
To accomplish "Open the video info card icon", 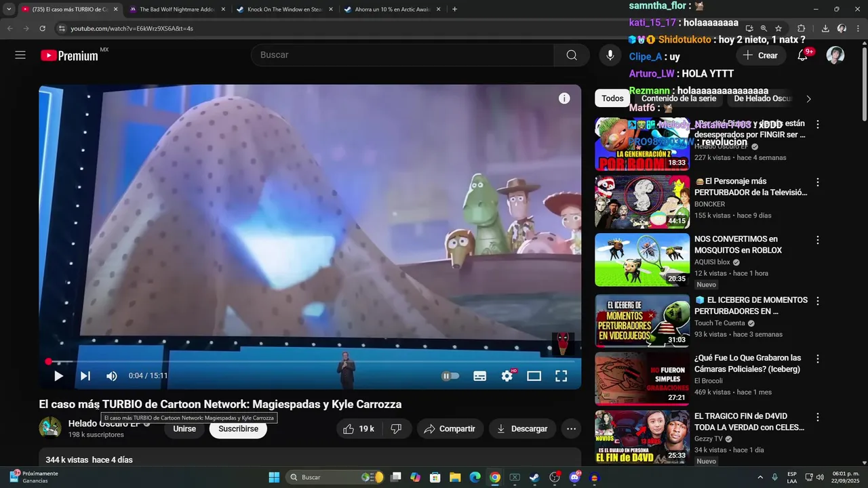I will coord(564,98).
